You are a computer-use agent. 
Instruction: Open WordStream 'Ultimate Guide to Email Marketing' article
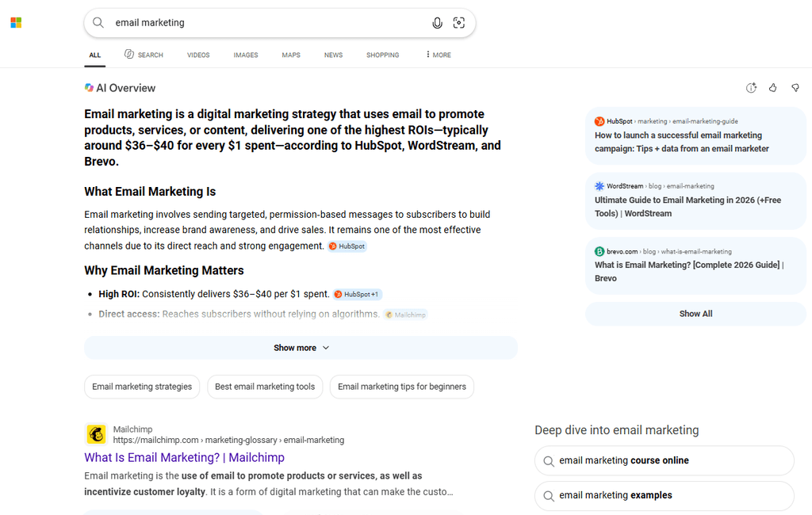pyautogui.click(x=688, y=207)
